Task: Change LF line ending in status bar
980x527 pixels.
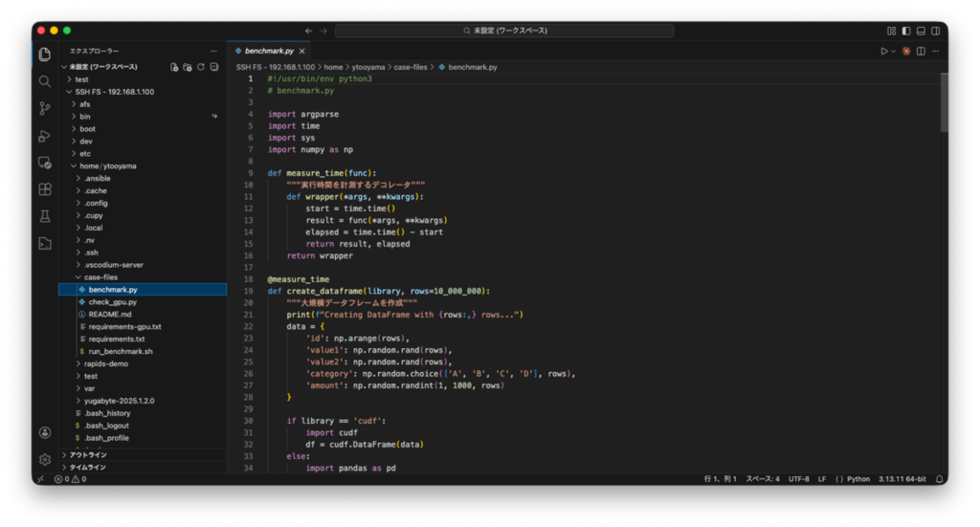Action: (822, 479)
